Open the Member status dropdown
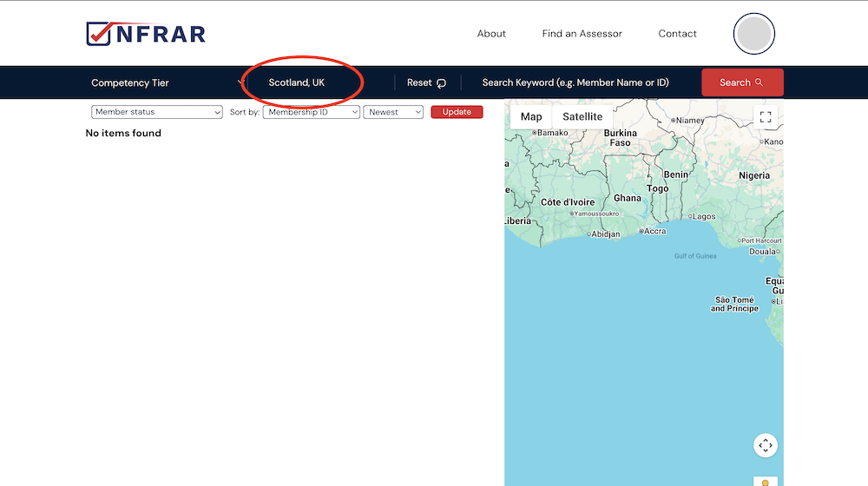The image size is (868, 486). 157,112
